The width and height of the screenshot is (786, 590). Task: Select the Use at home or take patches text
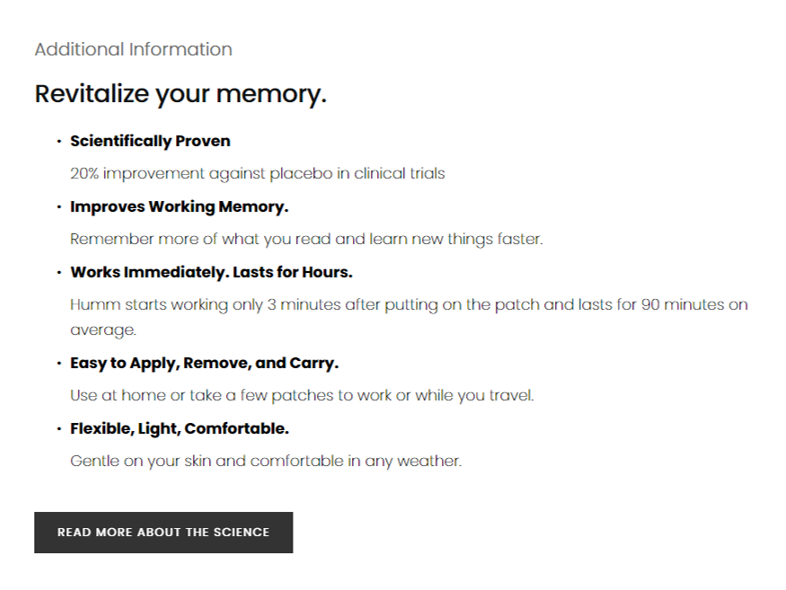tap(302, 396)
